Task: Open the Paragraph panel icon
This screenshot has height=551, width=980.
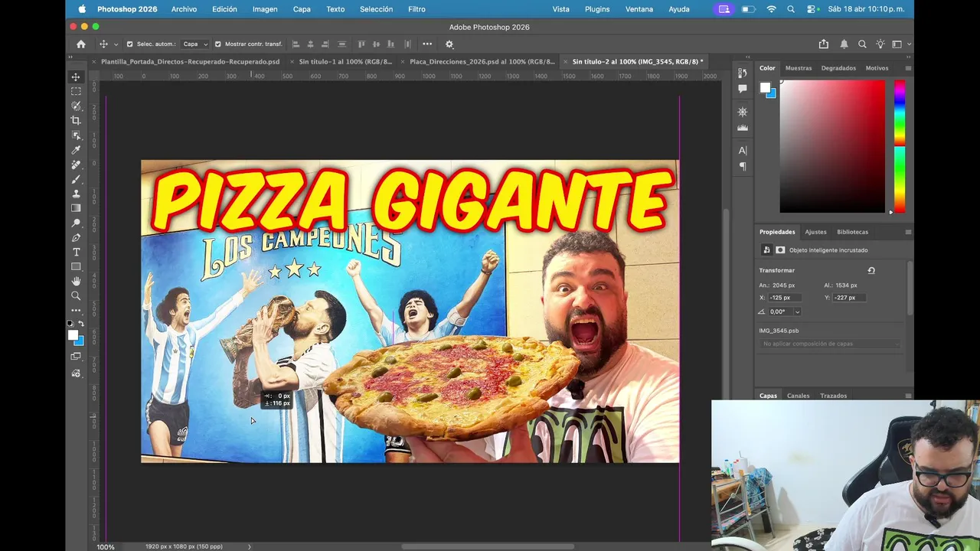Action: click(742, 166)
